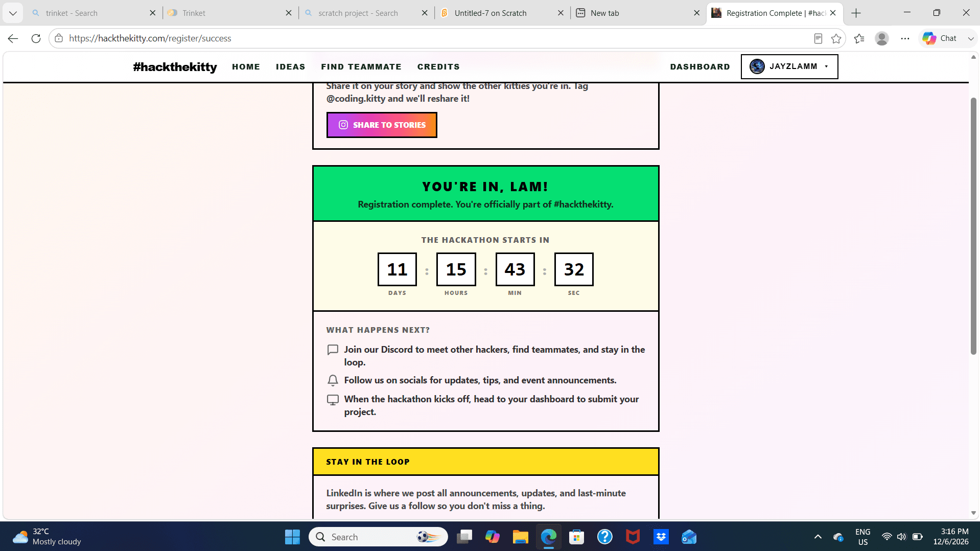Click the page vertical scrollbar thumb
980x551 pixels.
coord(973,225)
